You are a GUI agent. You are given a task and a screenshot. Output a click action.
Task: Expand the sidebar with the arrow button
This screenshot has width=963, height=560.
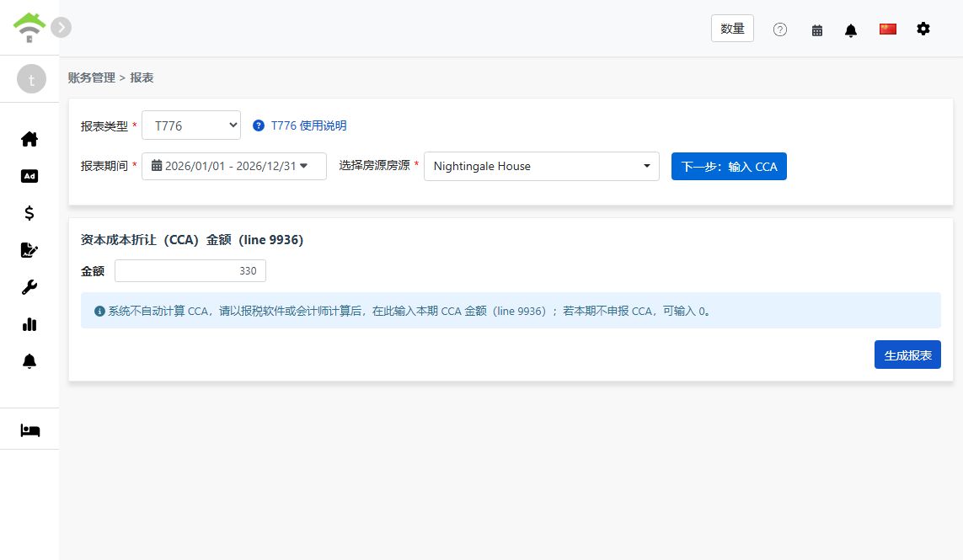pos(61,28)
